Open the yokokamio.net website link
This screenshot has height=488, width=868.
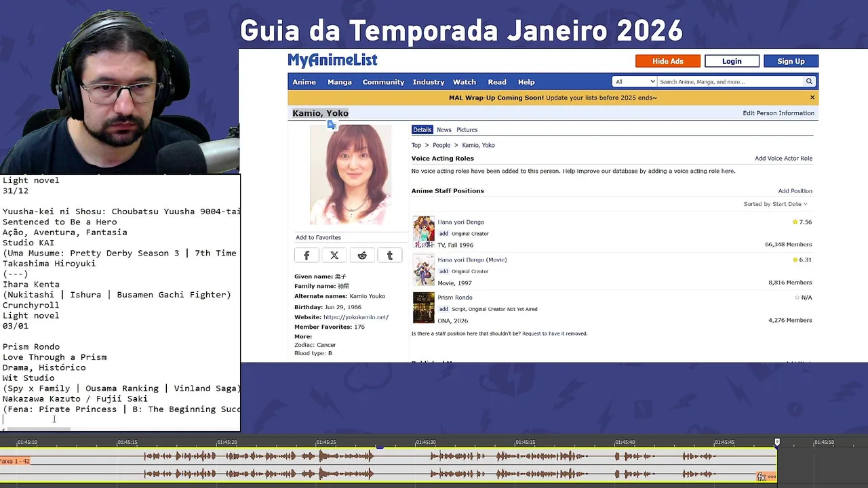click(356, 317)
